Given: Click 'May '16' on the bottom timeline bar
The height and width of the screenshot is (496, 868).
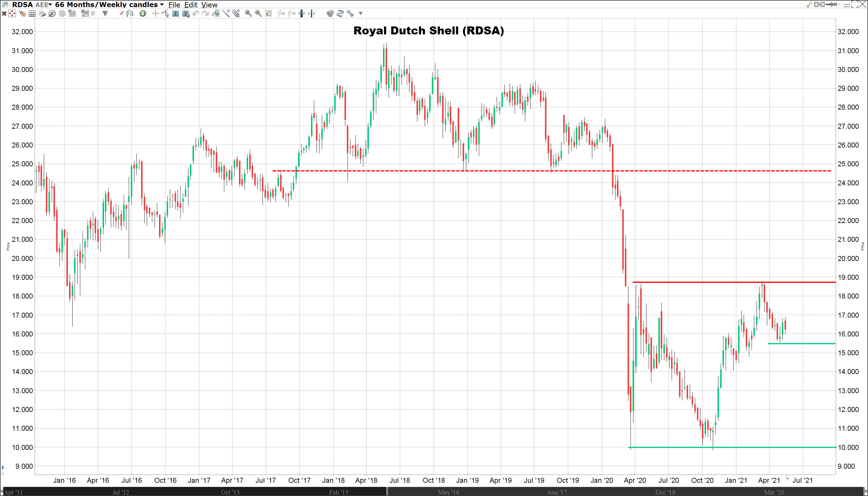Looking at the screenshot, I should click(449, 492).
